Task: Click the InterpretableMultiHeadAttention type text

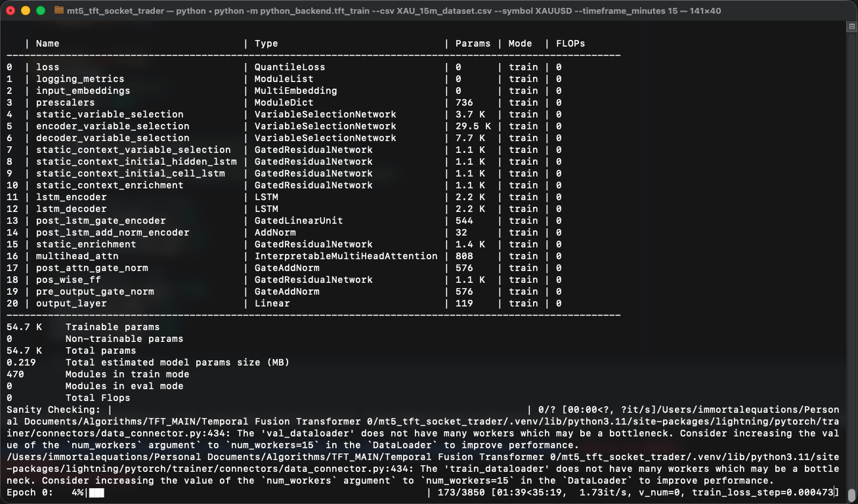Action: 346,256
